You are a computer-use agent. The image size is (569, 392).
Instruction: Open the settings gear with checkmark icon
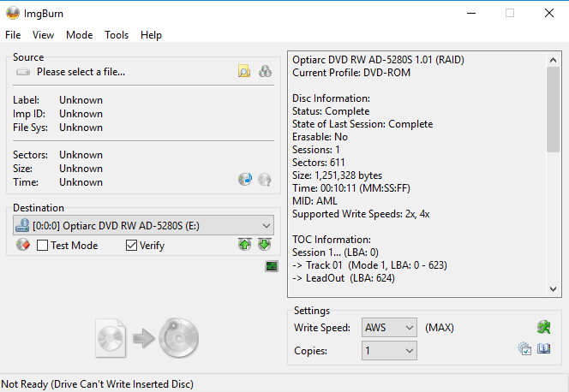[x=524, y=348]
